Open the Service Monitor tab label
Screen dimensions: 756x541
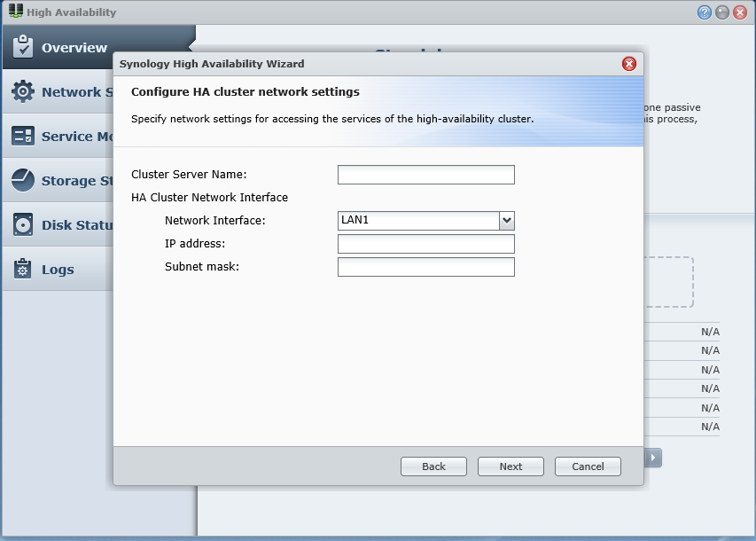[77, 137]
